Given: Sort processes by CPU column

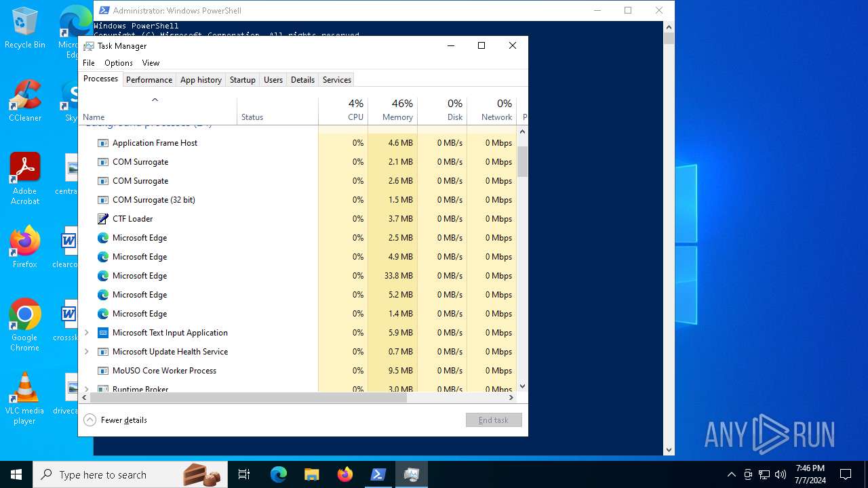Looking at the screenshot, I should coord(343,110).
